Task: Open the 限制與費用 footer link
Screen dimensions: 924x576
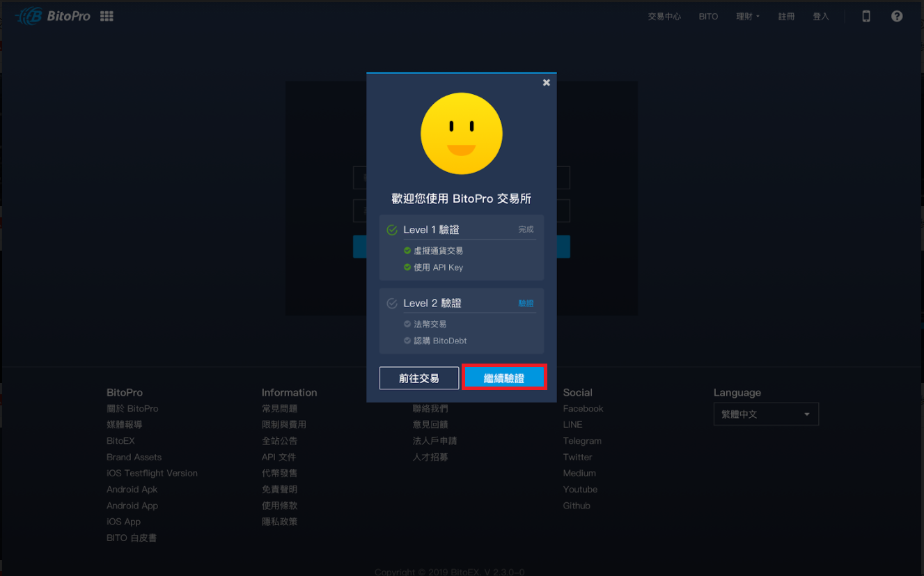Action: pyautogui.click(x=284, y=424)
